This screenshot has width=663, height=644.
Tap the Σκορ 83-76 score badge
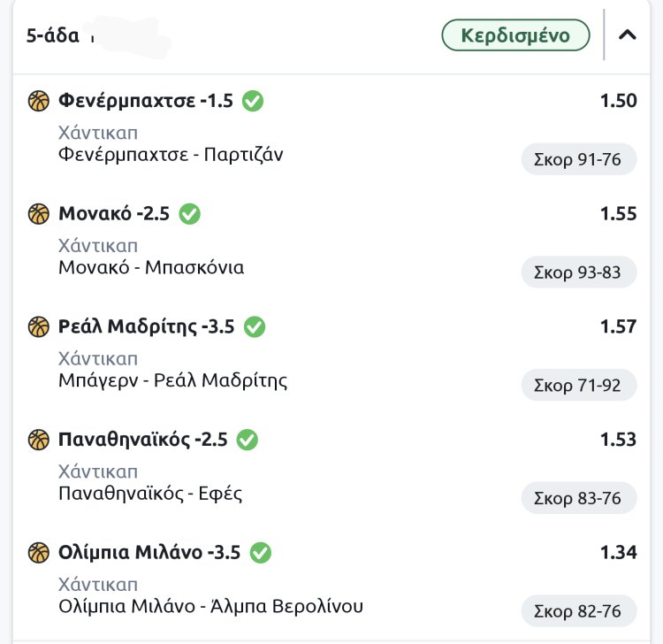pyautogui.click(x=578, y=498)
